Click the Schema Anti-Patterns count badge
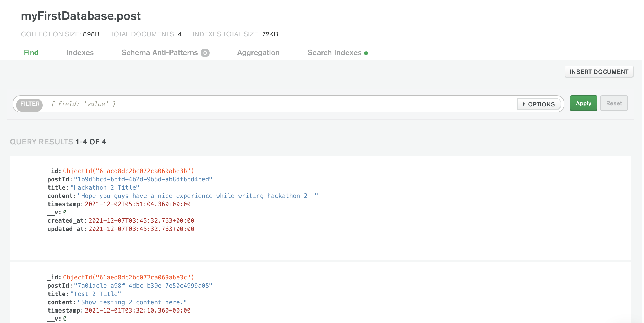The width and height of the screenshot is (644, 323). [205, 53]
